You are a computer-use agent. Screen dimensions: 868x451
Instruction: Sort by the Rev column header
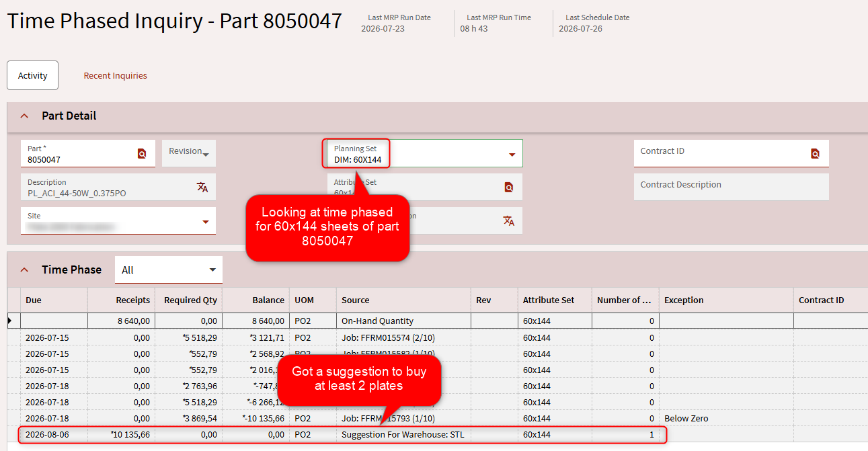pos(494,300)
